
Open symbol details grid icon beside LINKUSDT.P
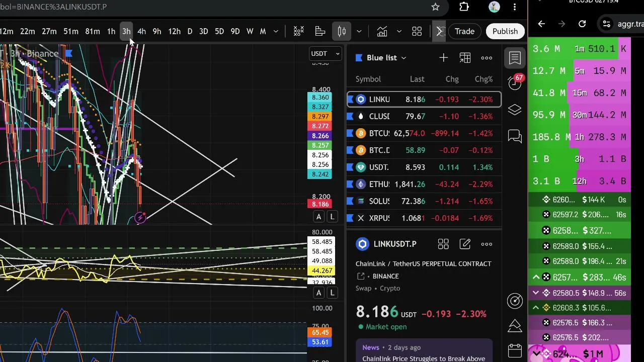point(443,244)
